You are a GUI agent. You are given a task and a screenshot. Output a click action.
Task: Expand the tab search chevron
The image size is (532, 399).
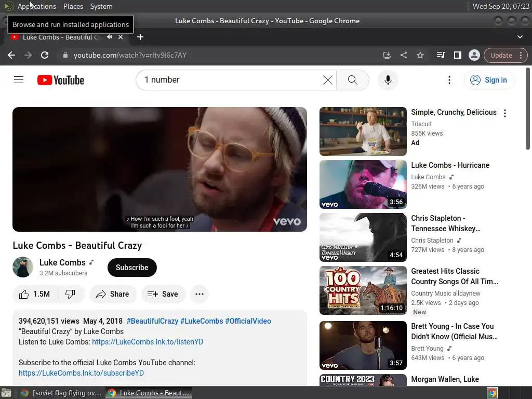coord(520,37)
